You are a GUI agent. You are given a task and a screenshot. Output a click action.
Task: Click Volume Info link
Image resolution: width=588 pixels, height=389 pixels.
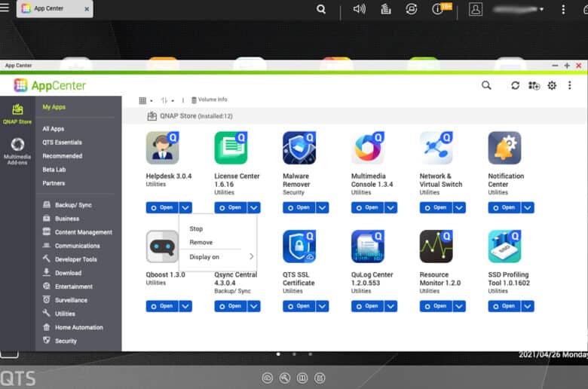210,100
